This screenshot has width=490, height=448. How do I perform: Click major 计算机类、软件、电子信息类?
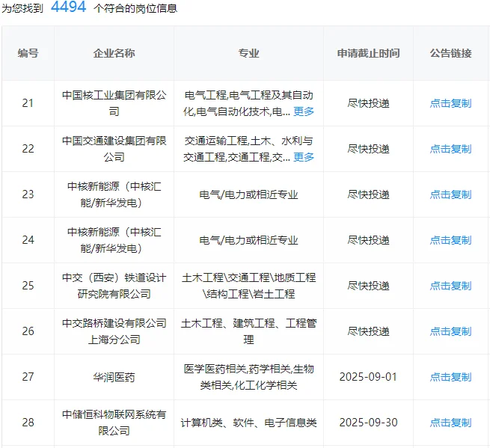pos(249,423)
